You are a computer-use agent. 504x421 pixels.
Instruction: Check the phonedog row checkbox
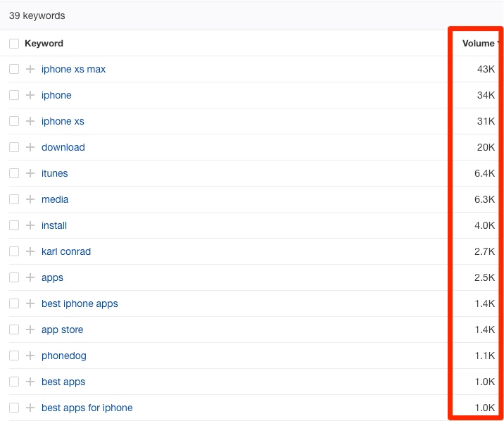(14, 356)
